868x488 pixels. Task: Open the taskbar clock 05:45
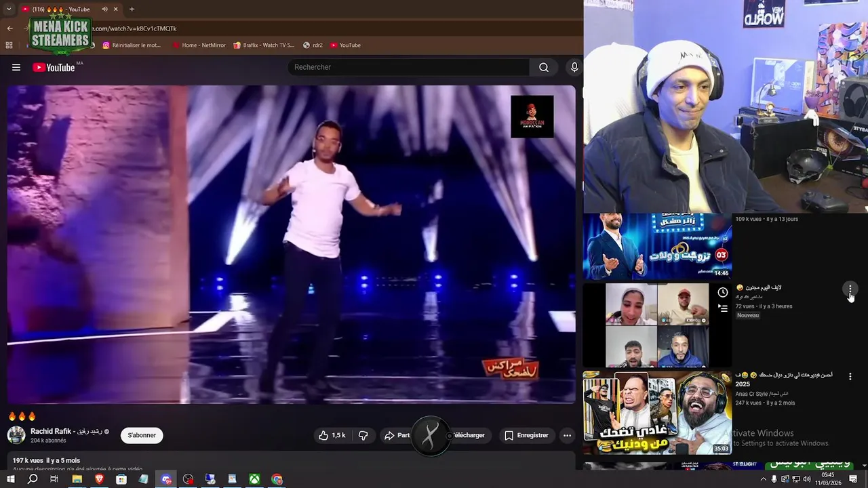(x=828, y=479)
